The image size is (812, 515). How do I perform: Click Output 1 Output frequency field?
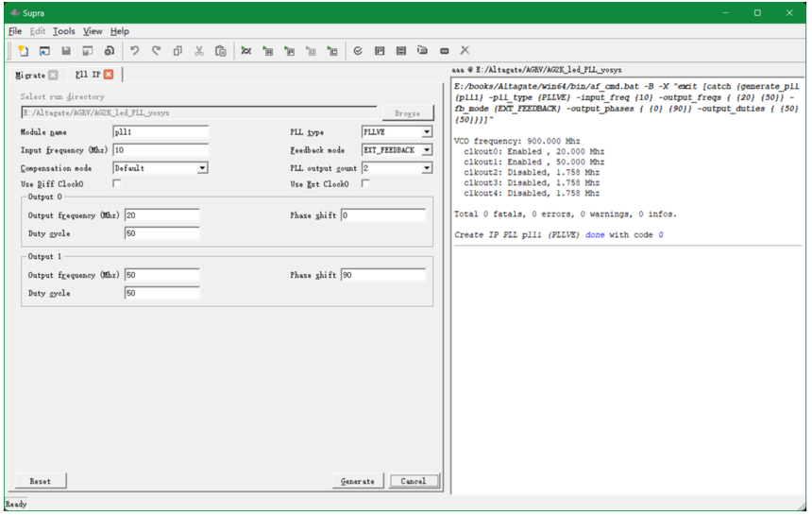pos(162,275)
